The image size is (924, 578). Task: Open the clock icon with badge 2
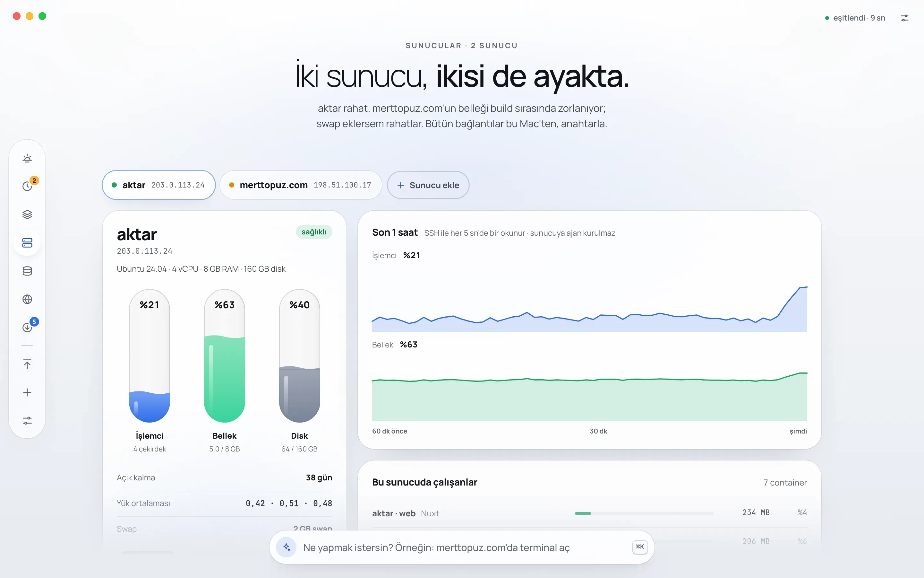(x=27, y=186)
